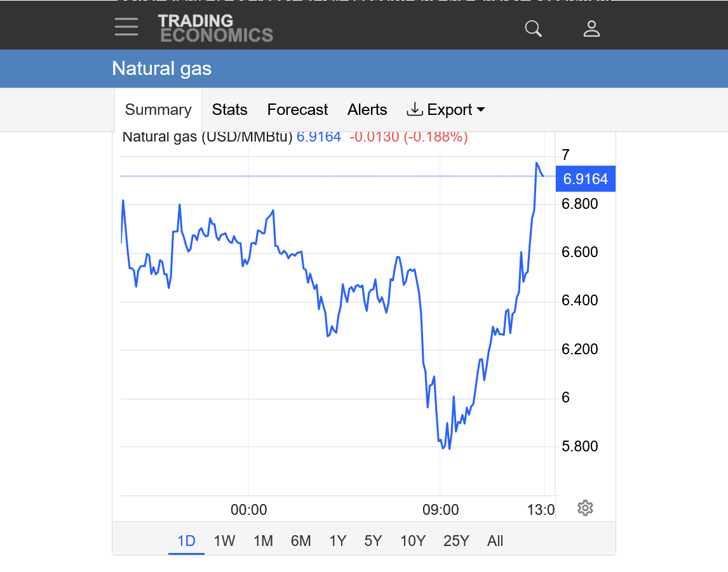Open the Stats tab
Screen dimensions: 728x572
pyautogui.click(x=229, y=110)
